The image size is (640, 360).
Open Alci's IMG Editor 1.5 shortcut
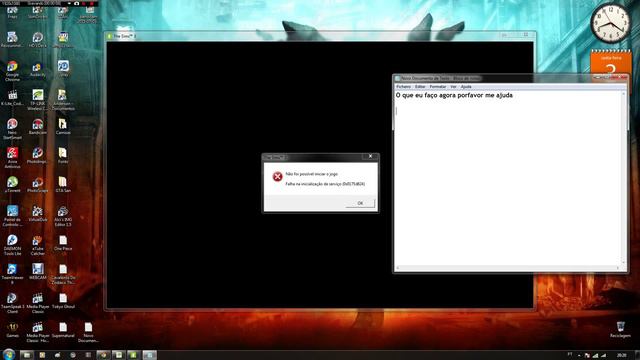(x=63, y=216)
